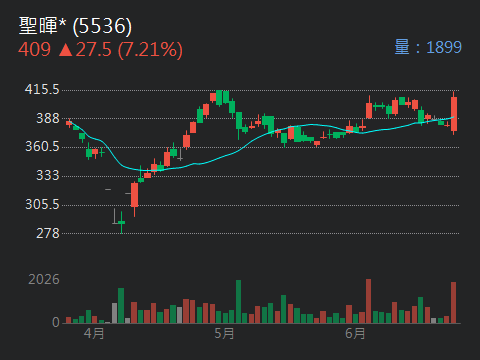Click the current price 409
Screen dimensions: 480x360
click(x=34, y=50)
